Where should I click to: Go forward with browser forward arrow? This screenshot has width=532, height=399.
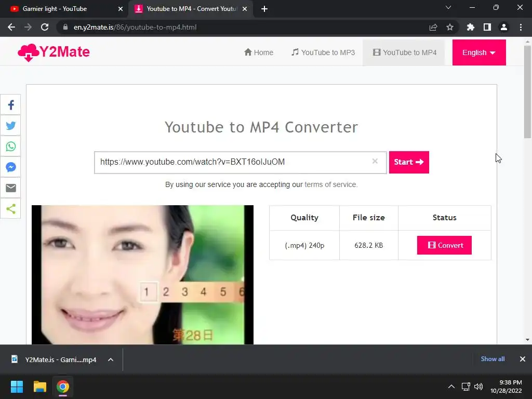coord(28,27)
